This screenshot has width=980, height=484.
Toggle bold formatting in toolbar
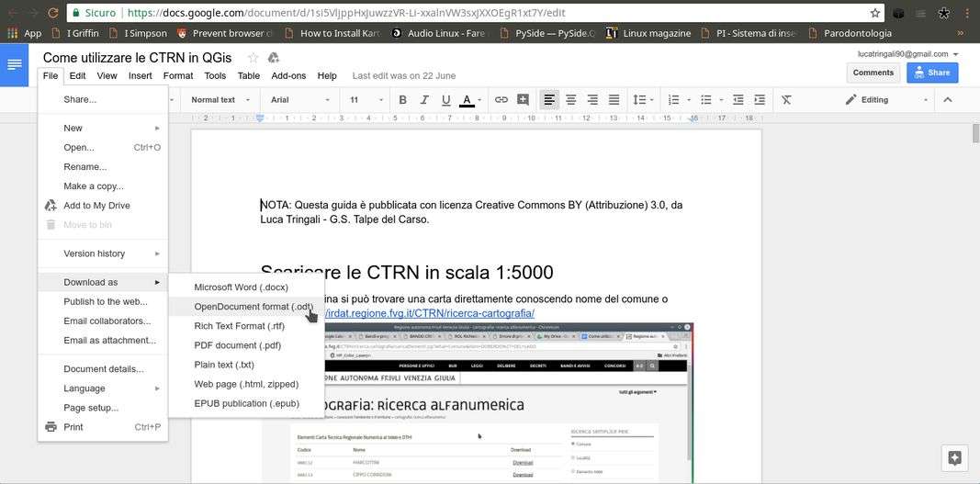tap(402, 99)
